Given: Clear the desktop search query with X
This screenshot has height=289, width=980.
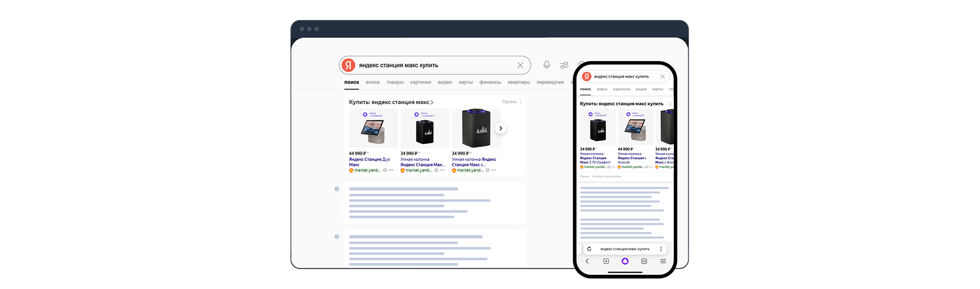Looking at the screenshot, I should [x=520, y=65].
